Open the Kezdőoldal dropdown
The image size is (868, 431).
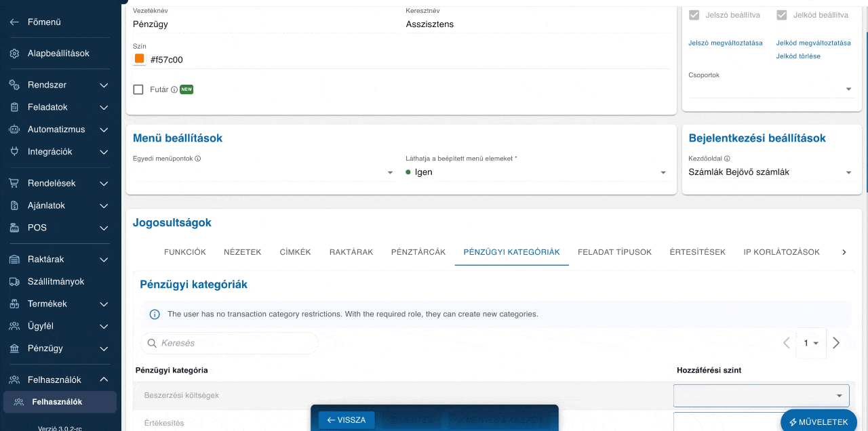pyautogui.click(x=771, y=172)
